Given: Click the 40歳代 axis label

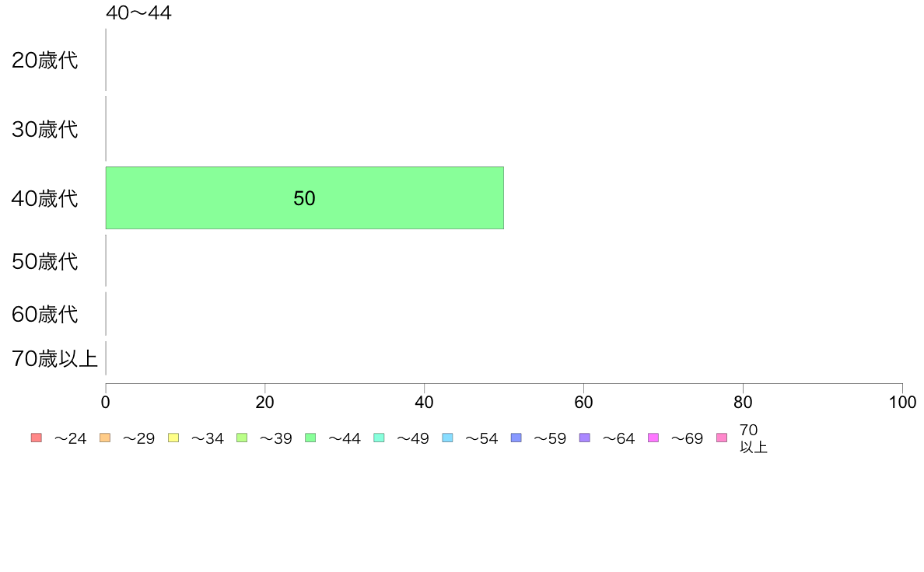Looking at the screenshot, I should click(45, 198).
